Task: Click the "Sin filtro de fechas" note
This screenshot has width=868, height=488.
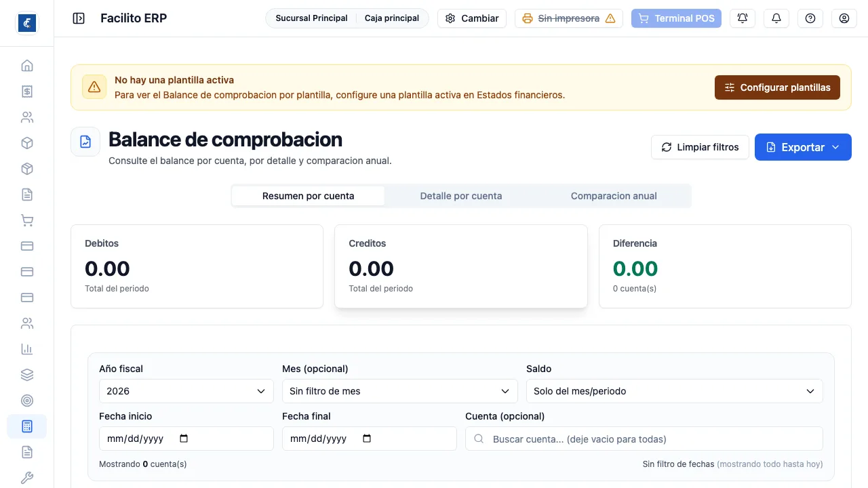Action: click(x=678, y=464)
